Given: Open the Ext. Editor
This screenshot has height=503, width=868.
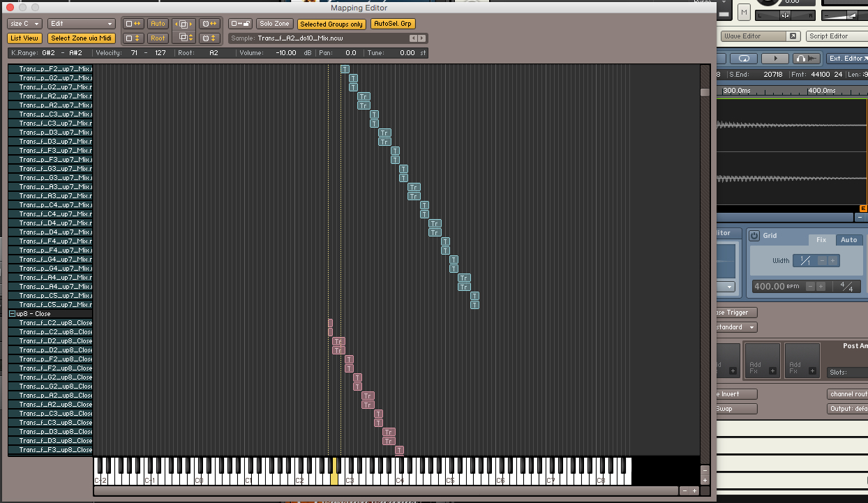Looking at the screenshot, I should 846,58.
